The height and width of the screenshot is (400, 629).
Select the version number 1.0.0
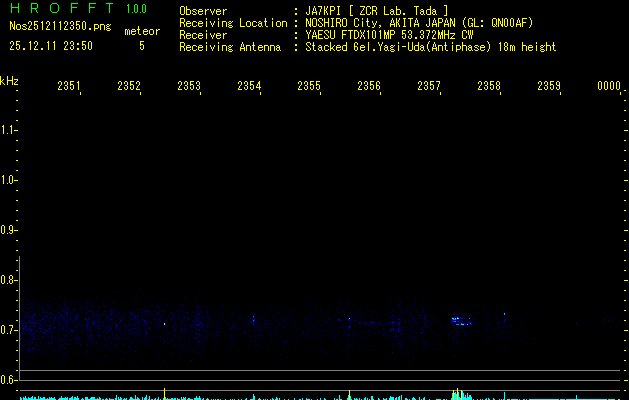[136, 9]
